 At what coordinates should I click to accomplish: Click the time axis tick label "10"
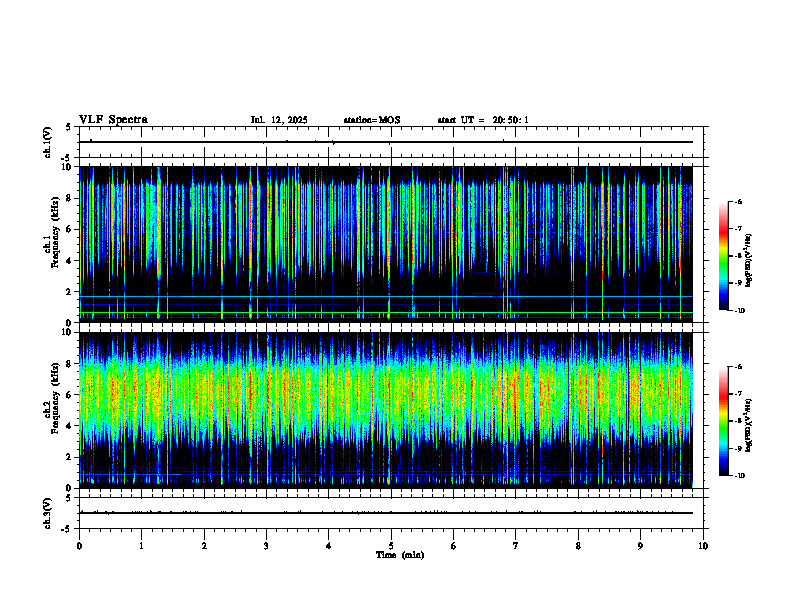[703, 546]
